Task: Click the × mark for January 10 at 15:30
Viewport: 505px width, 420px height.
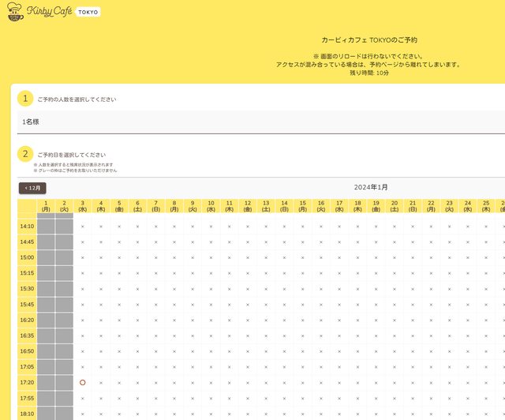Action: click(211, 288)
